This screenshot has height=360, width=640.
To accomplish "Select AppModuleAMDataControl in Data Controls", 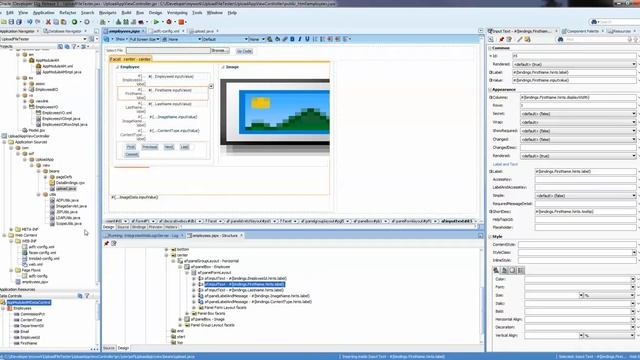I will pyautogui.click(x=29, y=302).
